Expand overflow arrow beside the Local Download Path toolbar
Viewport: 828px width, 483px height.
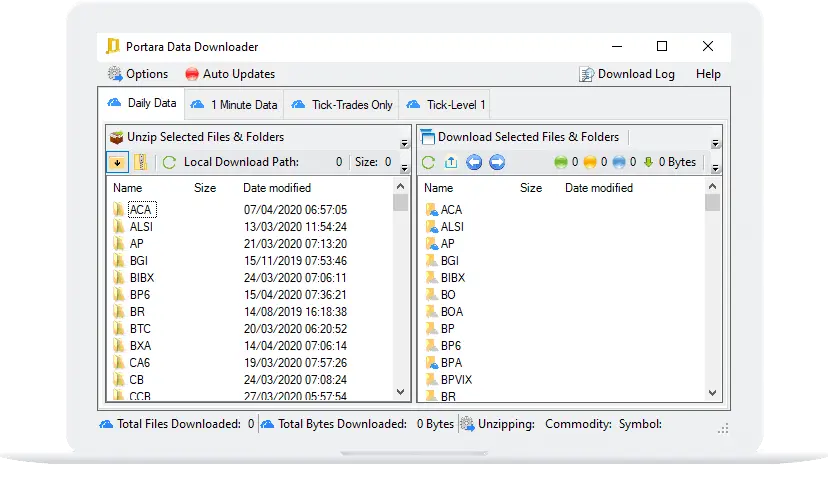(x=404, y=168)
